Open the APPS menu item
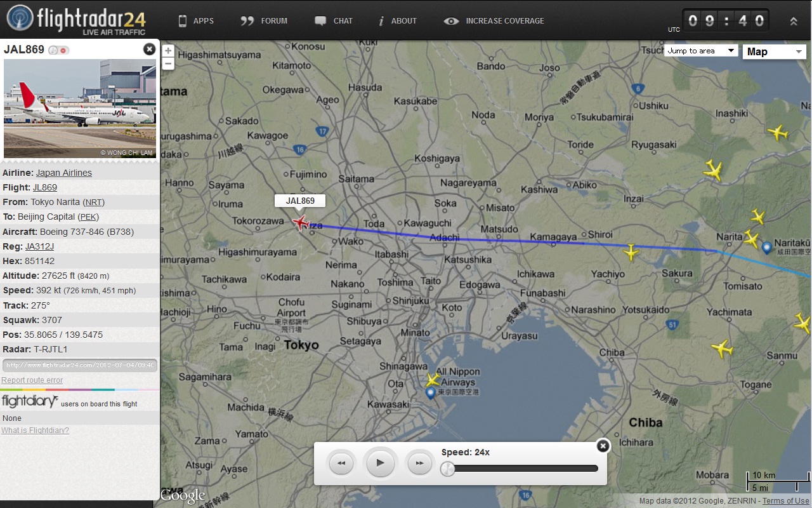Image resolution: width=812 pixels, height=508 pixels. tap(195, 21)
